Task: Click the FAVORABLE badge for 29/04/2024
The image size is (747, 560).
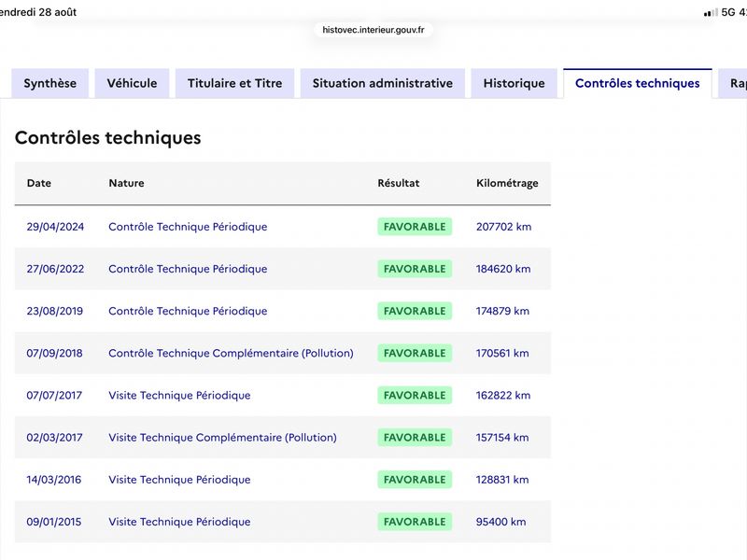Action: tap(415, 227)
